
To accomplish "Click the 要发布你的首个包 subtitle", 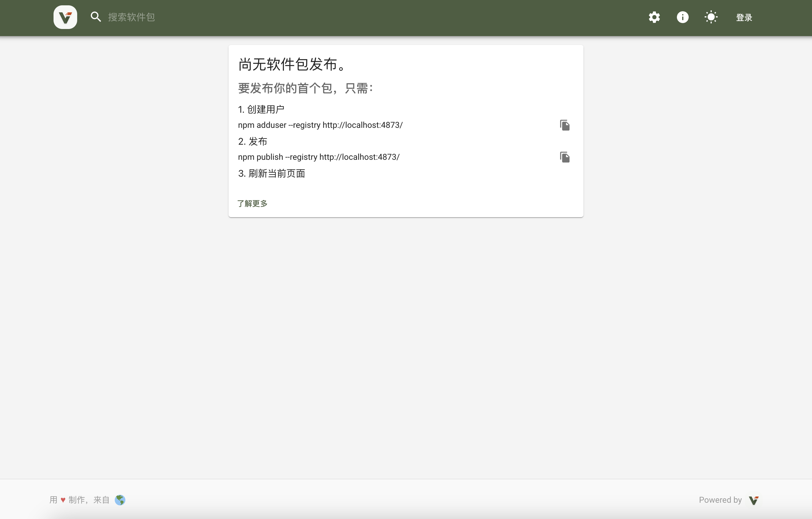I will point(305,88).
